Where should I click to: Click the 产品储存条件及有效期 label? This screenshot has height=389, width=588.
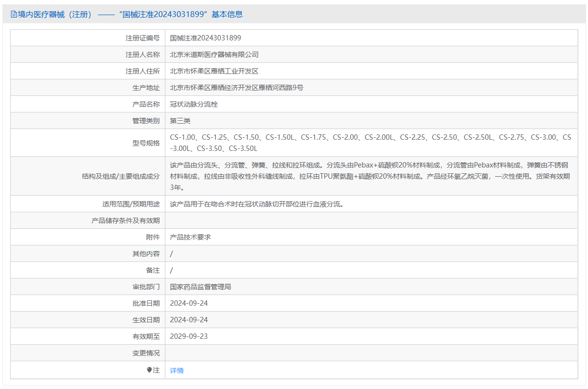pyautogui.click(x=125, y=221)
